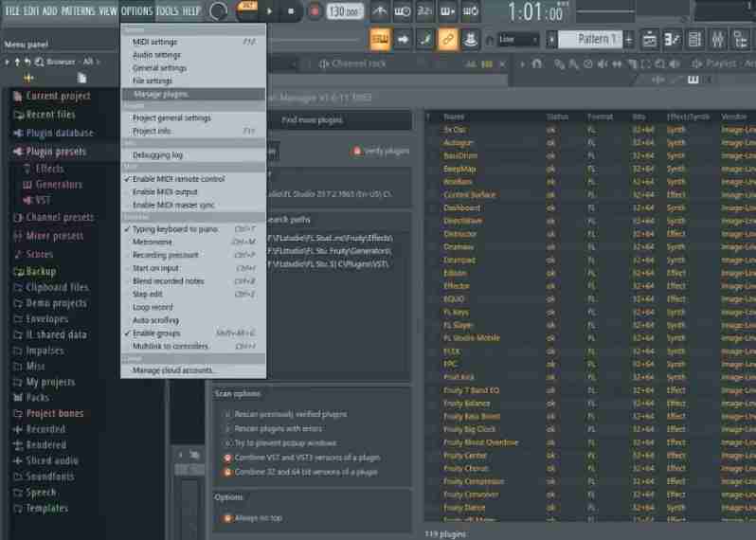Toggle wait for input before recording icon
756x540 pixels.
click(402, 10)
